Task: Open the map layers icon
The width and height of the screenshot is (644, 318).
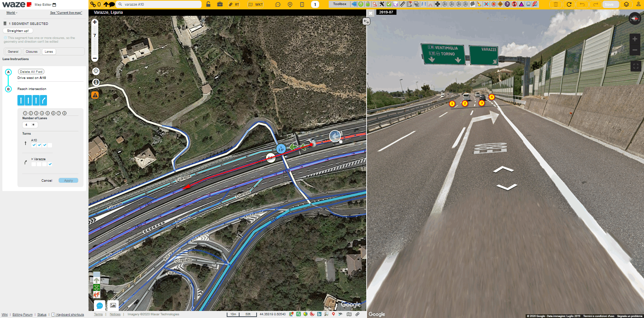Action: tap(626, 4)
